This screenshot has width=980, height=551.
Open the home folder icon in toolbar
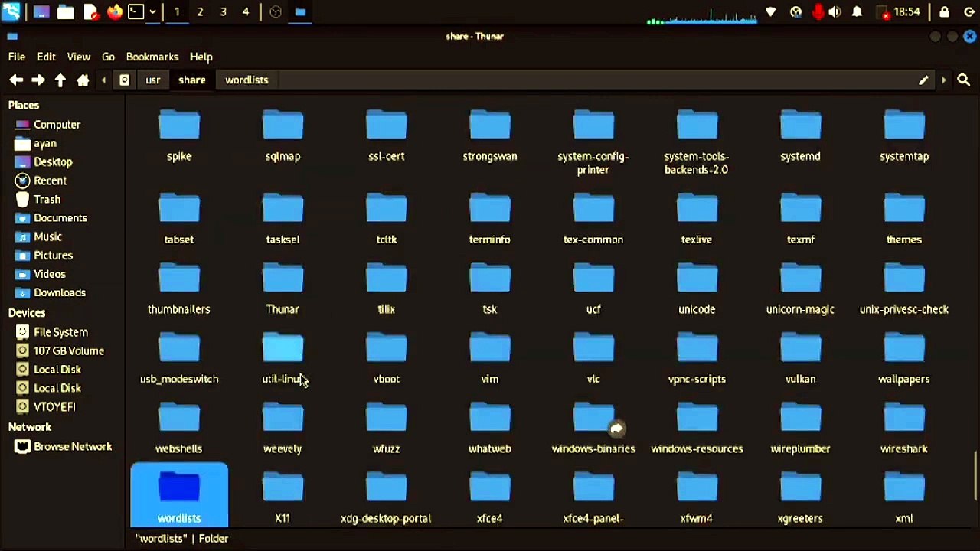click(x=83, y=80)
